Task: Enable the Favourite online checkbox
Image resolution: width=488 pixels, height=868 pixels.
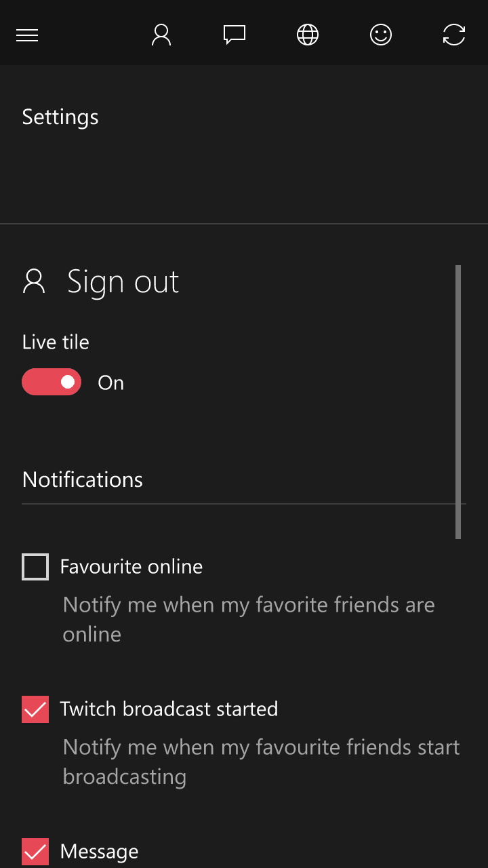Action: click(35, 567)
